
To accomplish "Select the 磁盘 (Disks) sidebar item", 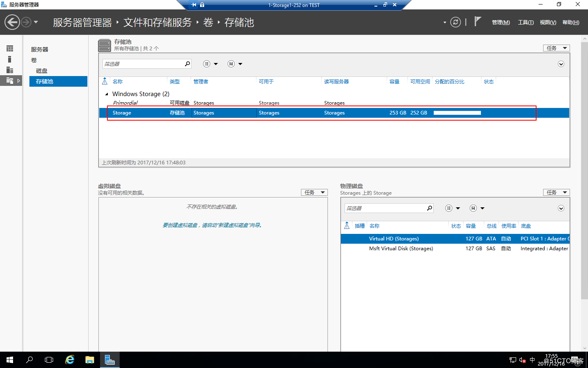I will pyautogui.click(x=42, y=71).
